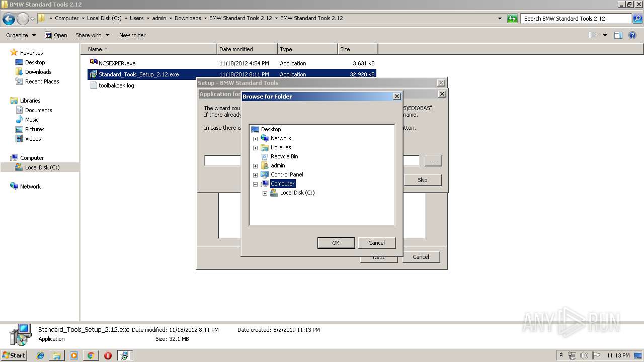Sort files by Size column
Viewport: 644px width, 362px height.
pyautogui.click(x=358, y=49)
